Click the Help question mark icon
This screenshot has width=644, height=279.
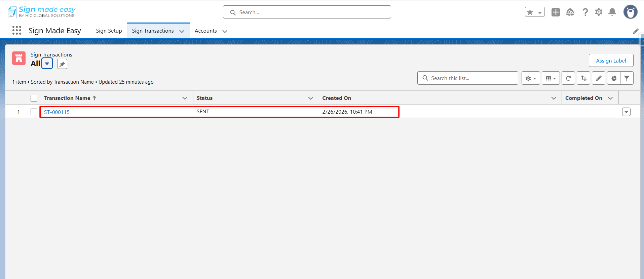coord(585,12)
